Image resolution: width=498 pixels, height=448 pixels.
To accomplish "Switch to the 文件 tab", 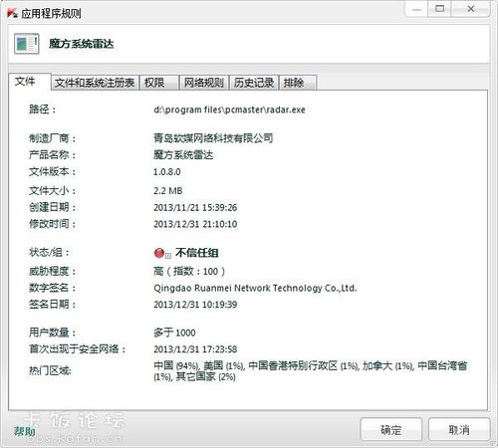I will click(x=30, y=82).
